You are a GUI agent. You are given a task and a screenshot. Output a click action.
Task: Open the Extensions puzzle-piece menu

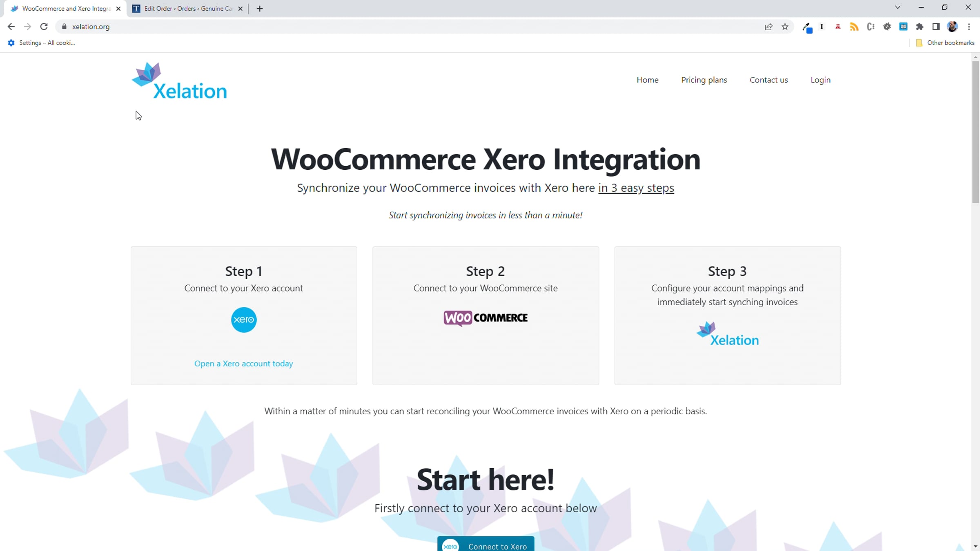pyautogui.click(x=920, y=27)
